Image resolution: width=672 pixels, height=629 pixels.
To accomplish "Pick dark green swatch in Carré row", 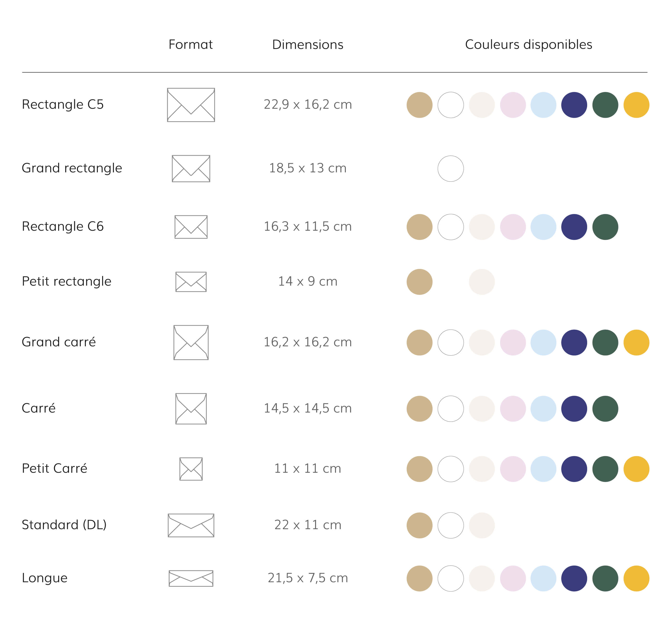I will coord(605,409).
